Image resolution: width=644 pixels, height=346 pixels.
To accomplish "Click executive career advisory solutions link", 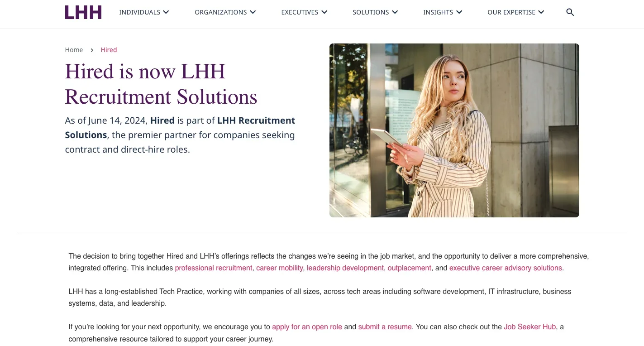I will (x=506, y=268).
